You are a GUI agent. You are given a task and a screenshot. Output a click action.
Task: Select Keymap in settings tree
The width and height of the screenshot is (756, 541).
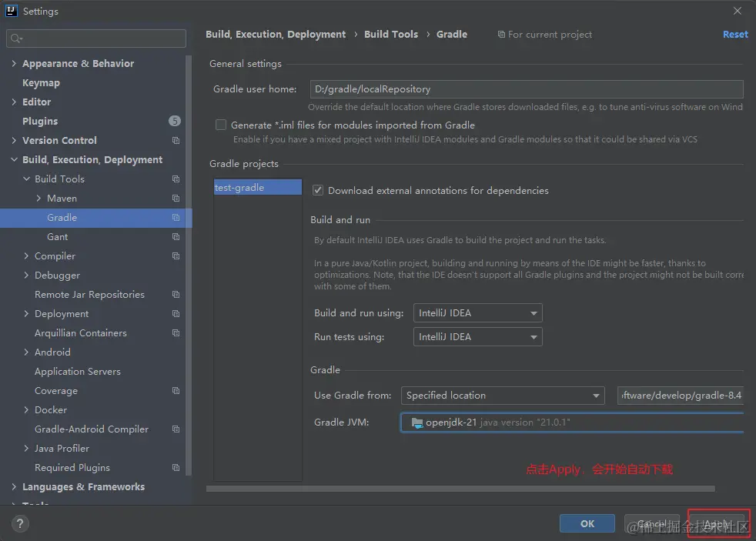tap(41, 83)
